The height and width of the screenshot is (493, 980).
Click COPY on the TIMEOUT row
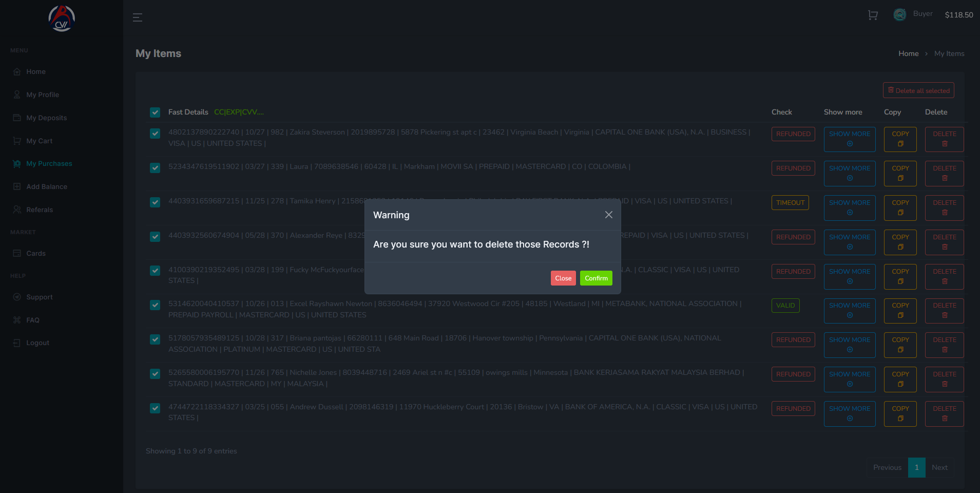pos(900,208)
